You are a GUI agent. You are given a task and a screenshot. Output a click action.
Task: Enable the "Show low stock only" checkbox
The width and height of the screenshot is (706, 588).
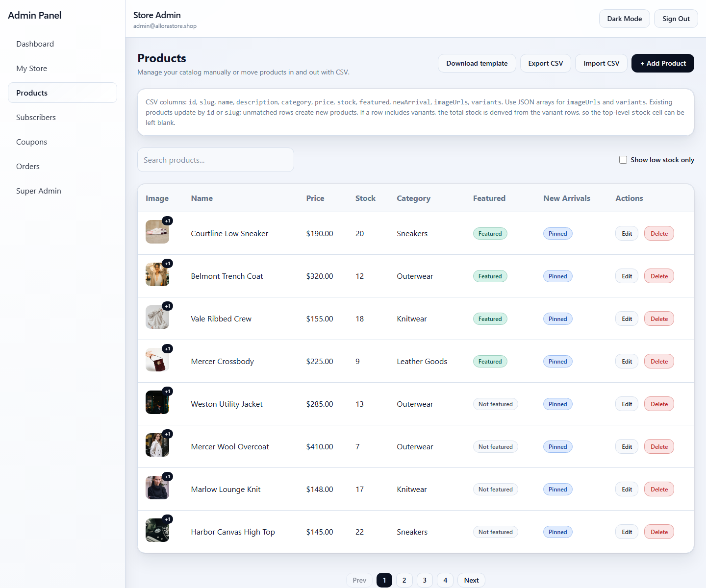click(623, 160)
